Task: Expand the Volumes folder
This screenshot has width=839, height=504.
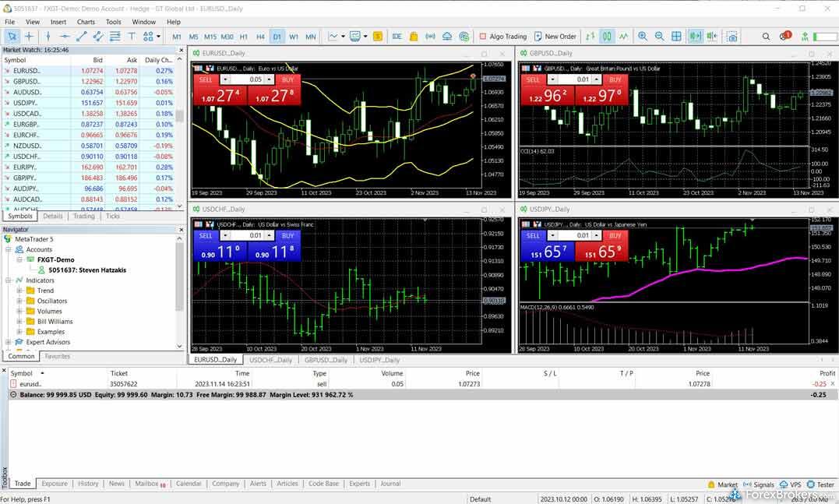Action: pos(19,311)
